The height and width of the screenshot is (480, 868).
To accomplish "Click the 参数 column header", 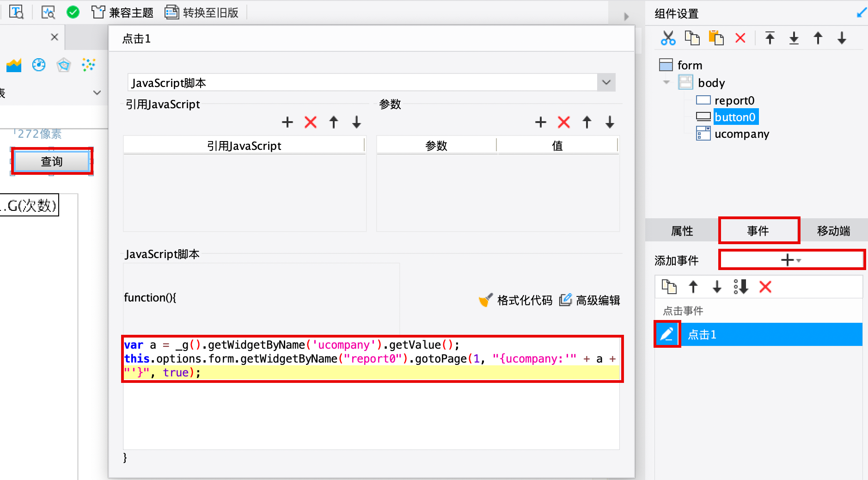I will tap(436, 146).
